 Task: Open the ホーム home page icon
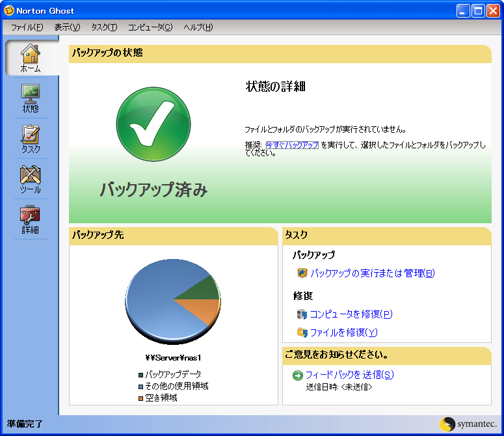(x=31, y=54)
